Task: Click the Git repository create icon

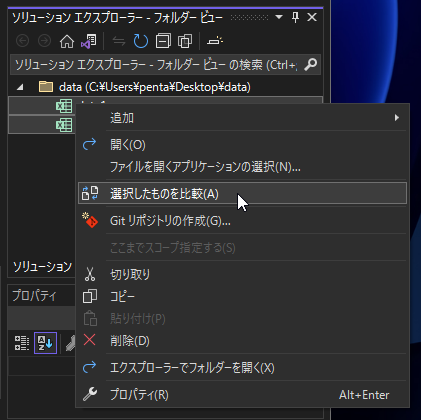Action: (x=90, y=220)
